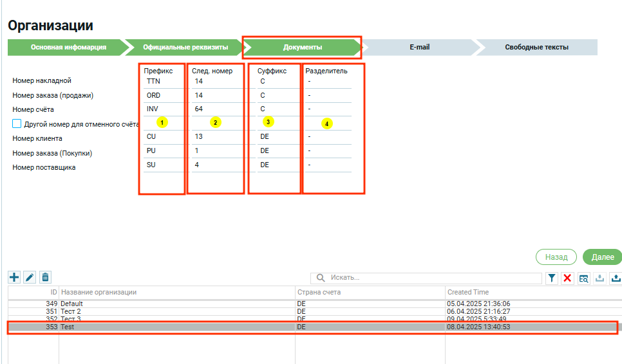Click the next number field showing 64
622x364 pixels.
tap(216, 109)
